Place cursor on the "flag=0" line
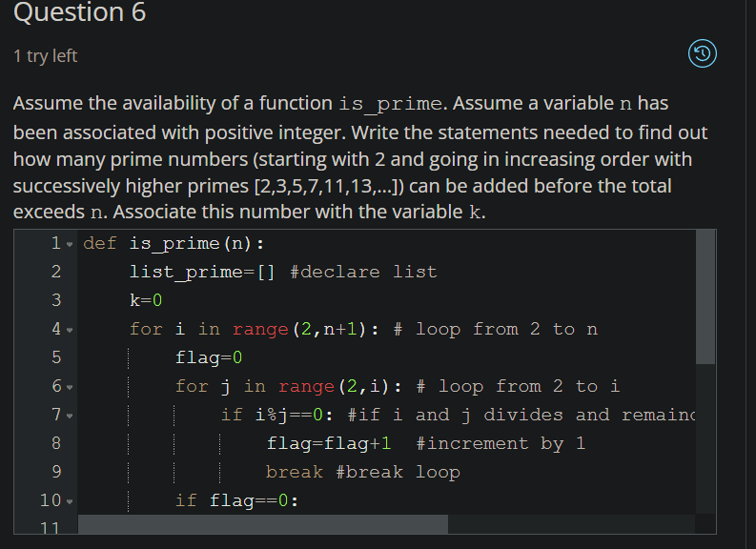Screen dimensions: 756x549 point(208,358)
